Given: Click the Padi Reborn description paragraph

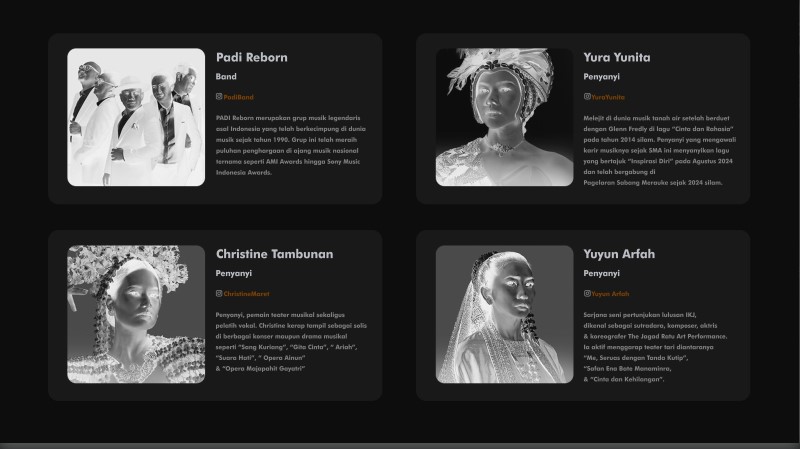Looking at the screenshot, I should tap(288, 145).
